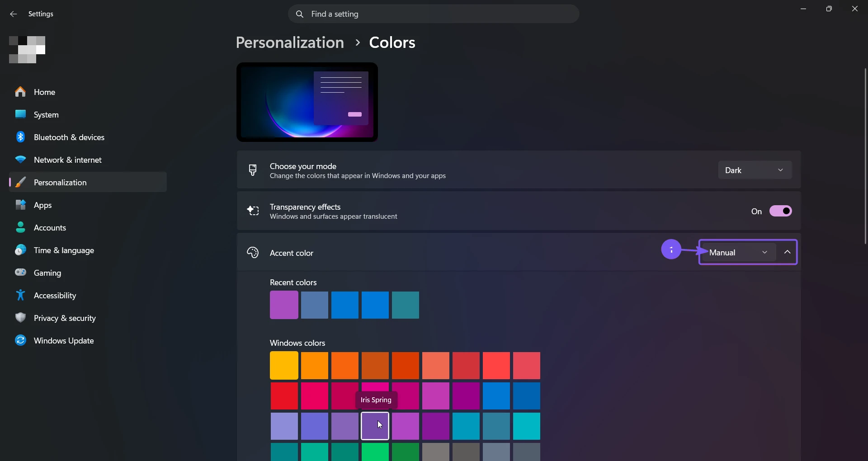Collapse the Accent color section chevron

[x=787, y=252]
